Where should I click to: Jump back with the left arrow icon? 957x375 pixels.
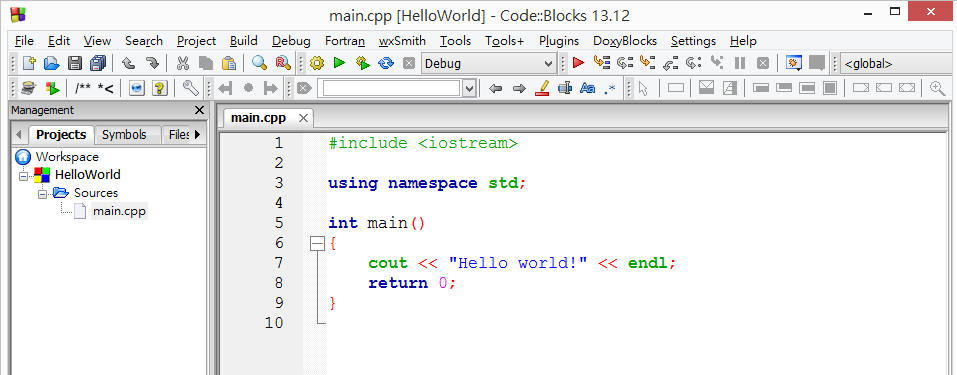(496, 89)
